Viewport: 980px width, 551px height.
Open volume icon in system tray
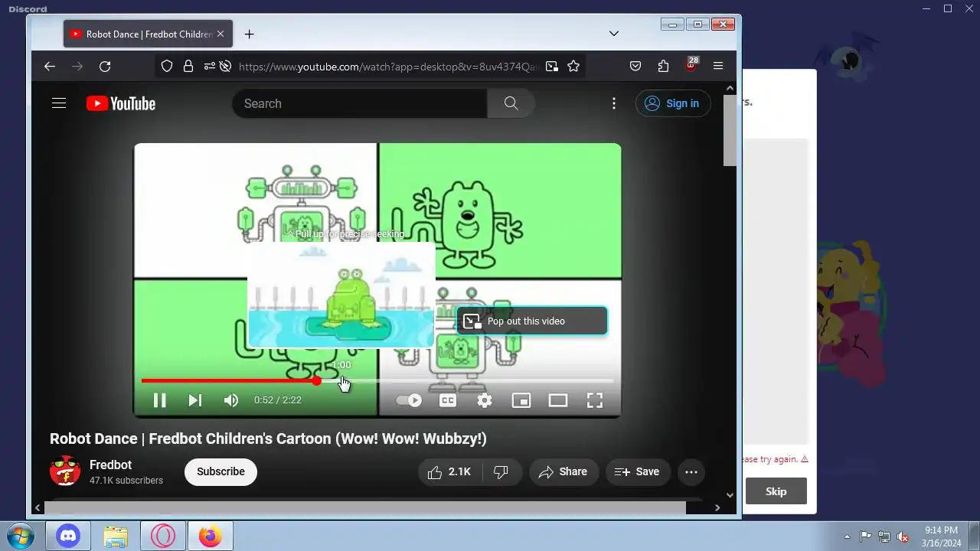pyautogui.click(x=903, y=536)
